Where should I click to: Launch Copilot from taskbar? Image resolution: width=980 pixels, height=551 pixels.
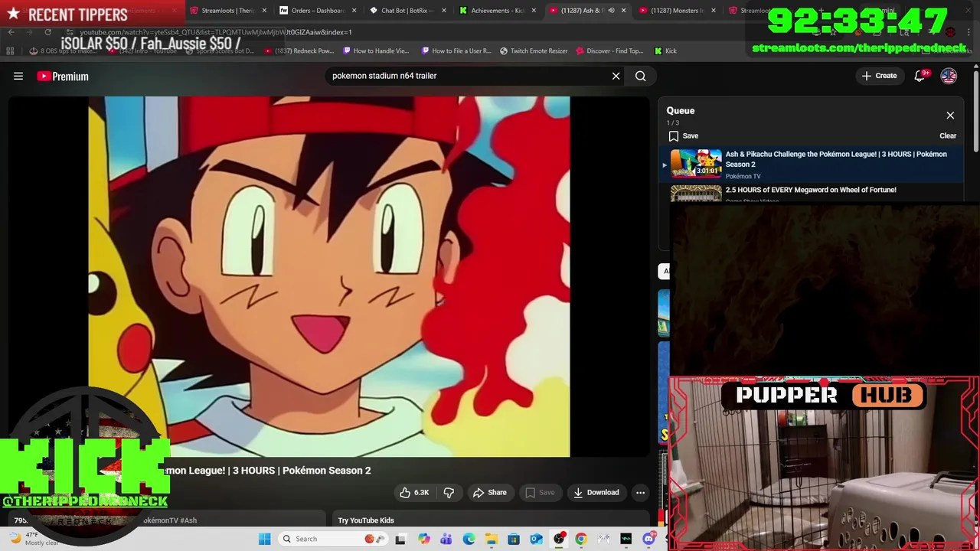click(423, 539)
